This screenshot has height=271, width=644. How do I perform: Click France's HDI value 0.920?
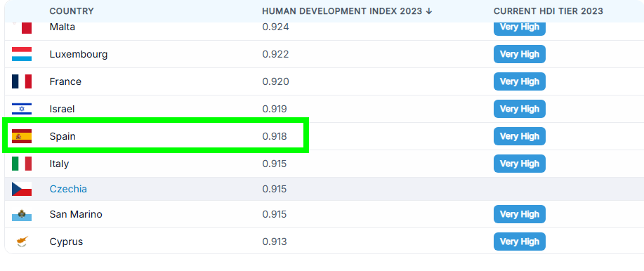[x=275, y=81]
